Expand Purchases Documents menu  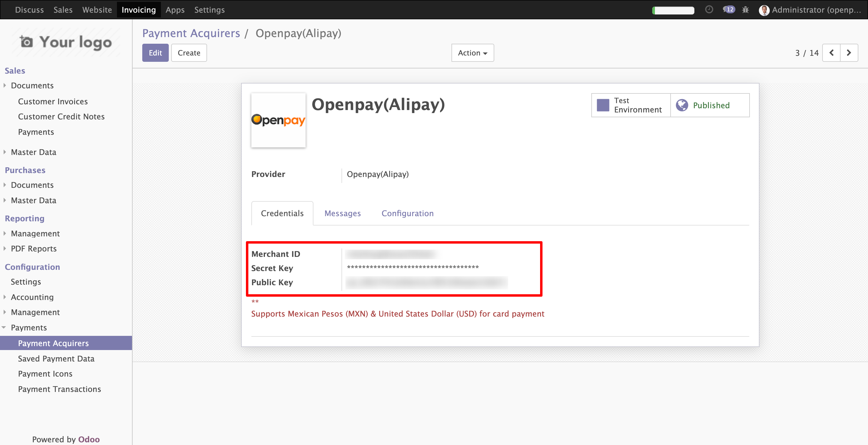32,185
